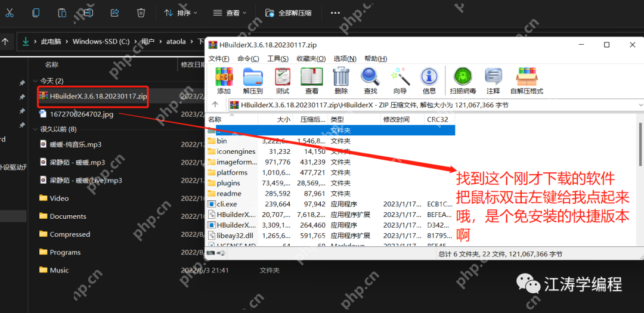Click the 测试 (Test) toolbar icon

coord(283,80)
